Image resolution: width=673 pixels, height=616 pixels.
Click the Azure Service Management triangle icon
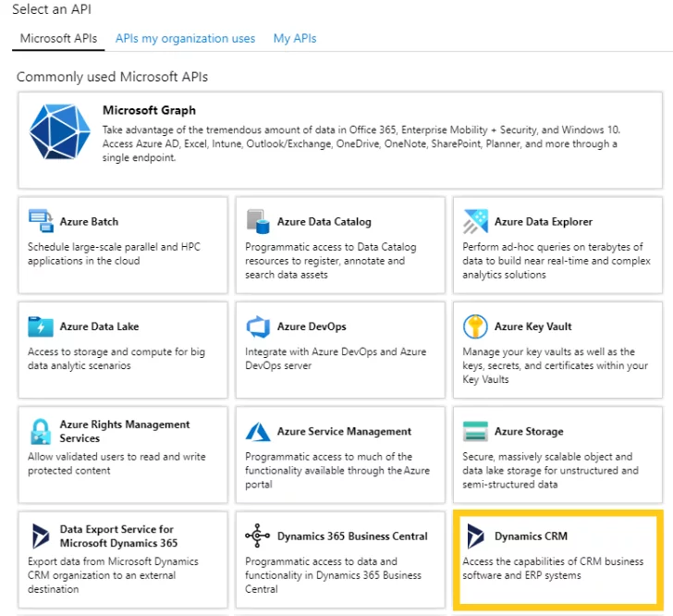(258, 432)
